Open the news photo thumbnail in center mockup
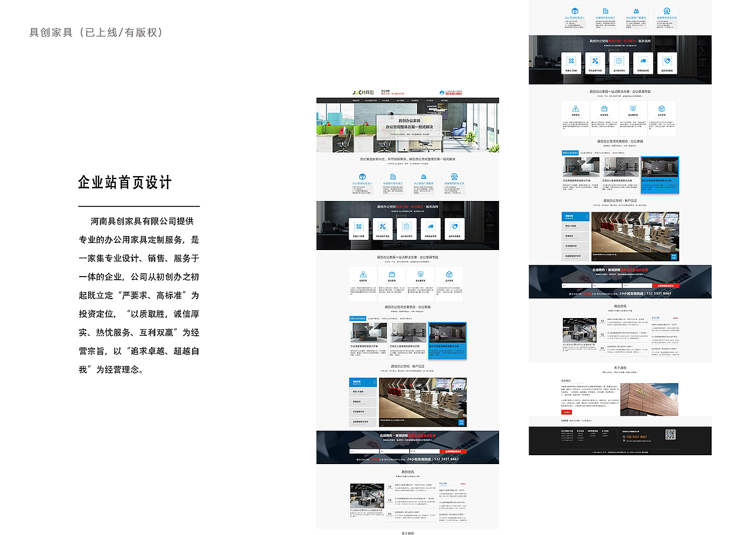This screenshot has height=535, width=756. click(367, 495)
